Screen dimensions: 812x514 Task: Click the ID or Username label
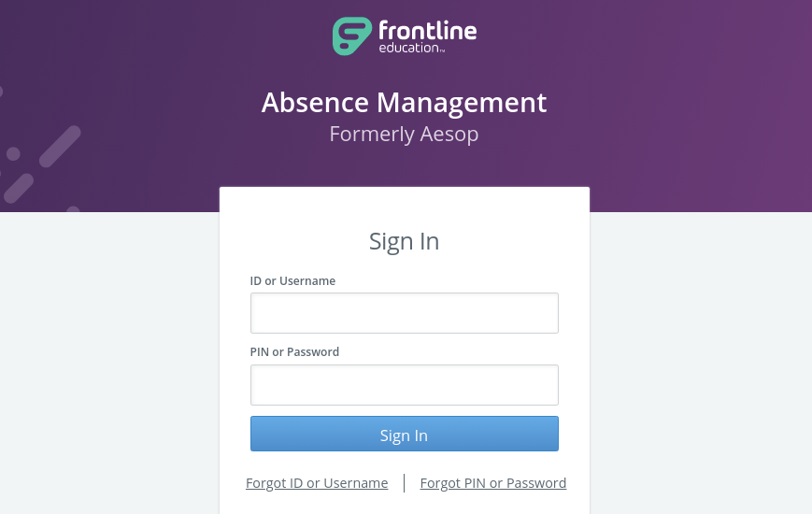(292, 281)
